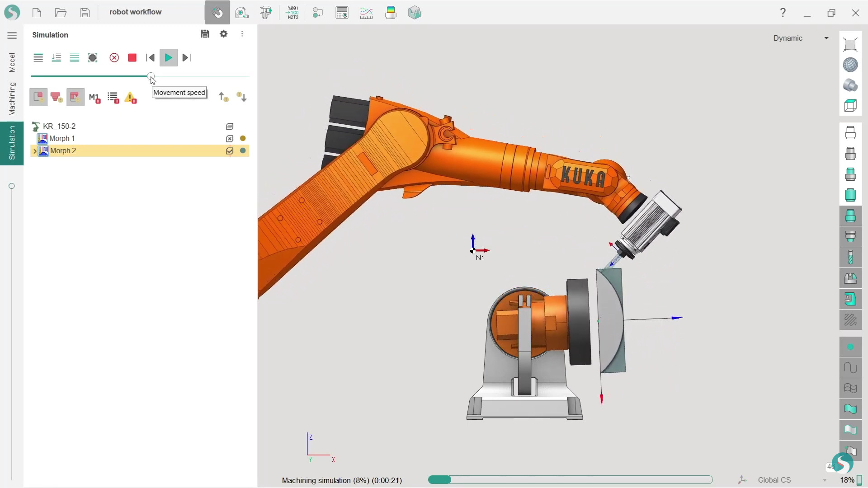This screenshot has height=488, width=868.
Task: Open the three-dot panel options menu
Action: click(242, 34)
